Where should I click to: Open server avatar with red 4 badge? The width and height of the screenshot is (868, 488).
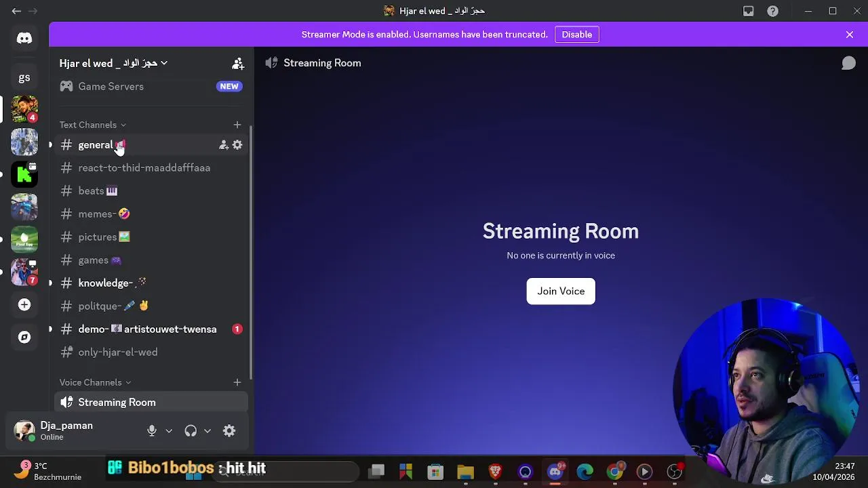point(24,109)
